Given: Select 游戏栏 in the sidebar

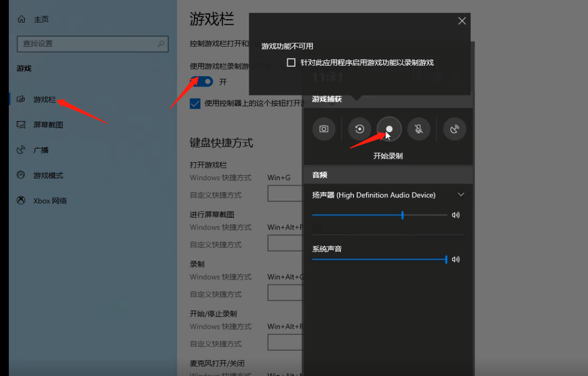Looking at the screenshot, I should [44, 99].
